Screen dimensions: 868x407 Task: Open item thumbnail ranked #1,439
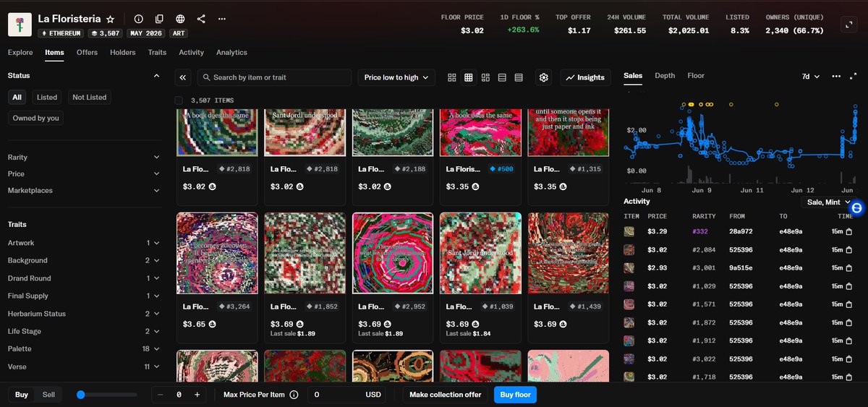[569, 254]
